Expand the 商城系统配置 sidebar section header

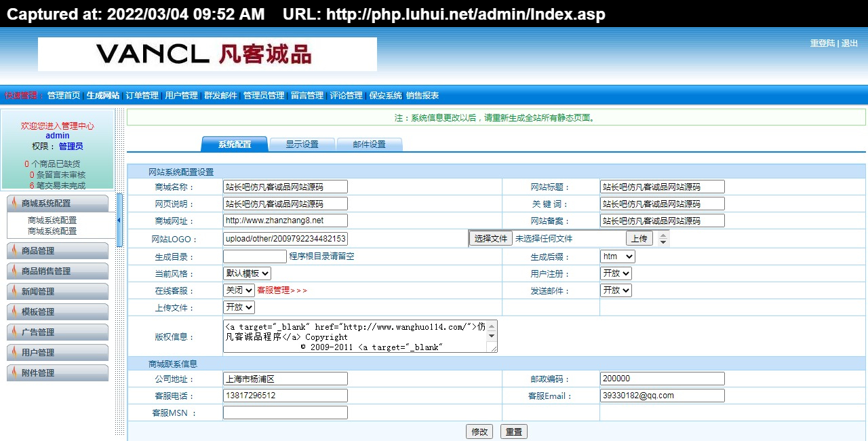click(58, 203)
